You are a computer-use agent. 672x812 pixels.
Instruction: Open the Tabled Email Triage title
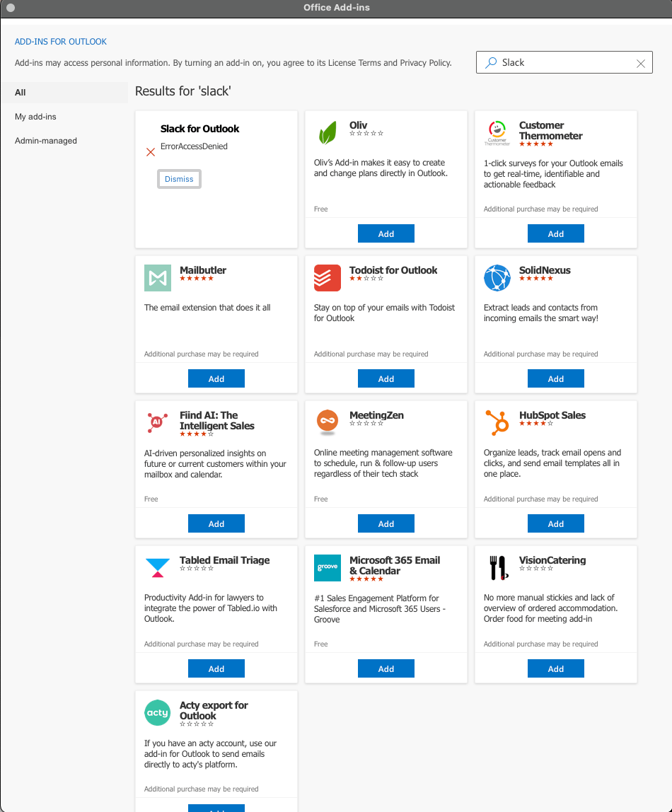tap(225, 560)
